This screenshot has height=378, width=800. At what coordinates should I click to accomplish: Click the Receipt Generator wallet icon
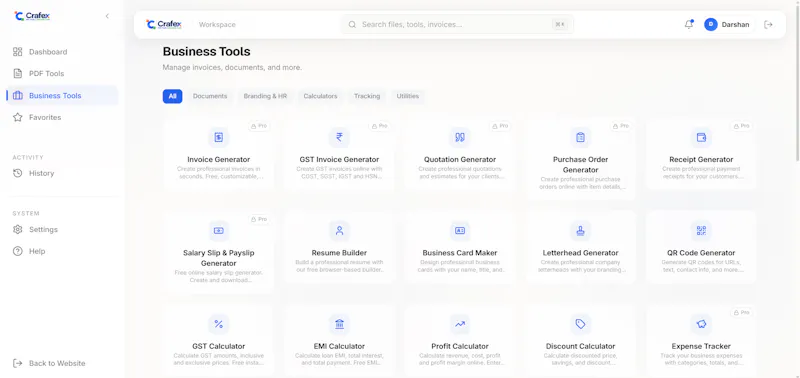[701, 137]
